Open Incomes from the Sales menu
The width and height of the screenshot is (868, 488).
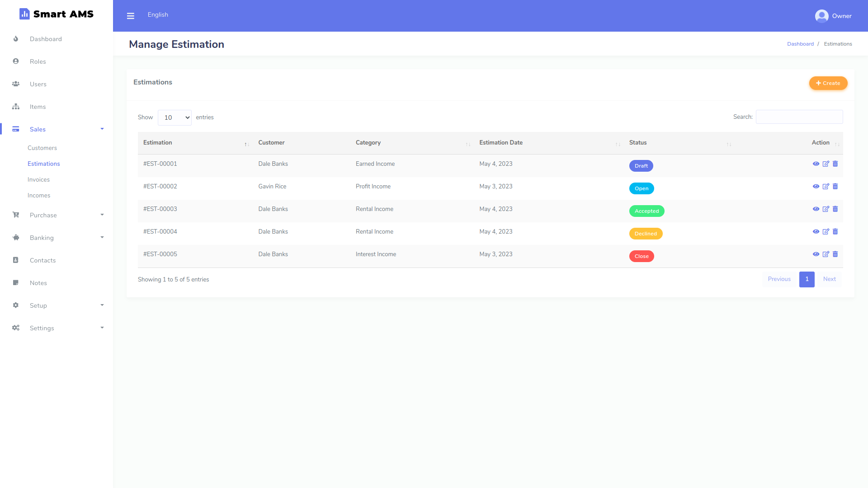(x=39, y=195)
